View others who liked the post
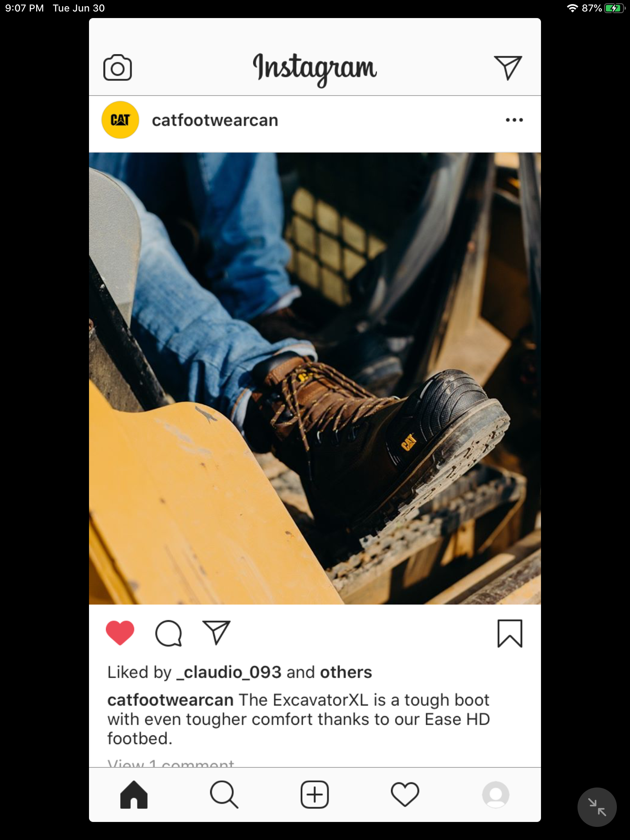This screenshot has width=630, height=840. point(346,672)
